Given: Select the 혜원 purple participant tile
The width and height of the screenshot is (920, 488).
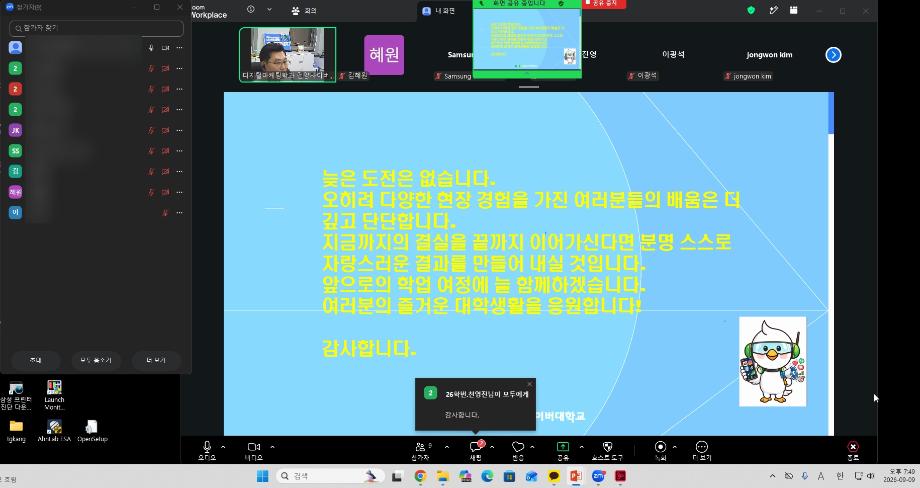Looking at the screenshot, I should (384, 55).
